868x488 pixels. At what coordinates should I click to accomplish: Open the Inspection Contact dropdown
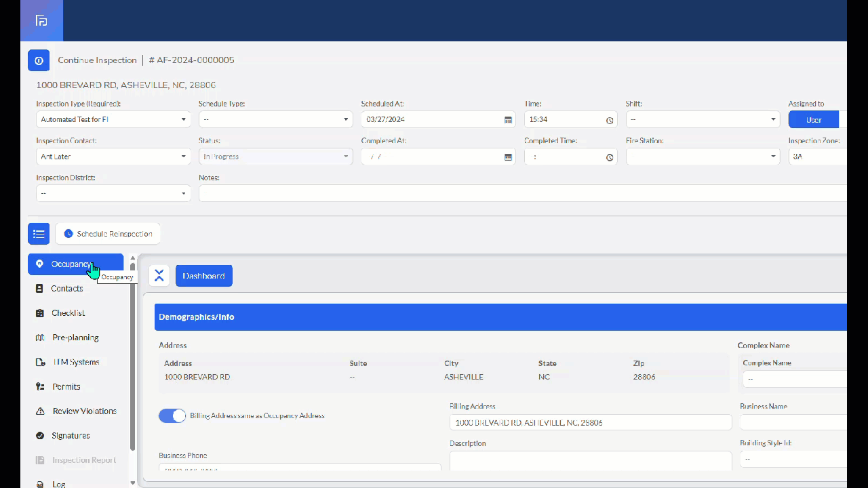point(113,157)
